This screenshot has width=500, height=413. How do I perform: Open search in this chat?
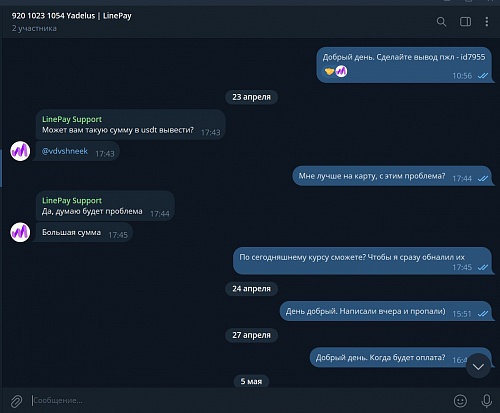tap(441, 22)
